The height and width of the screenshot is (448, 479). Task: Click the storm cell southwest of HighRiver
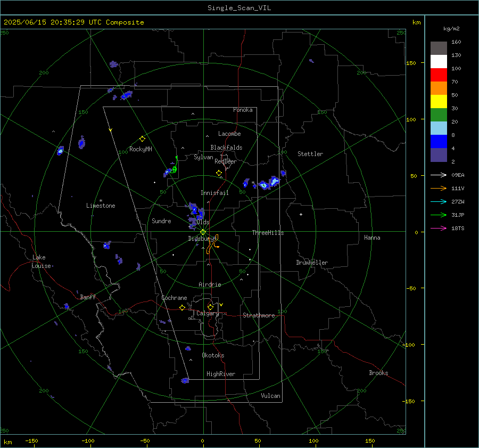click(185, 380)
